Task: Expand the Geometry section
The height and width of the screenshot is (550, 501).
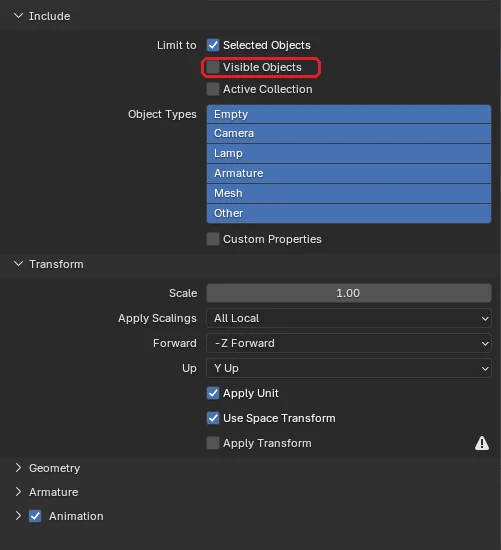Action: click(18, 468)
